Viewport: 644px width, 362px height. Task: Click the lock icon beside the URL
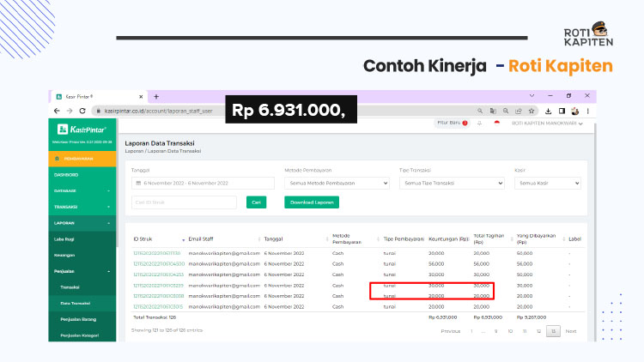[99, 111]
